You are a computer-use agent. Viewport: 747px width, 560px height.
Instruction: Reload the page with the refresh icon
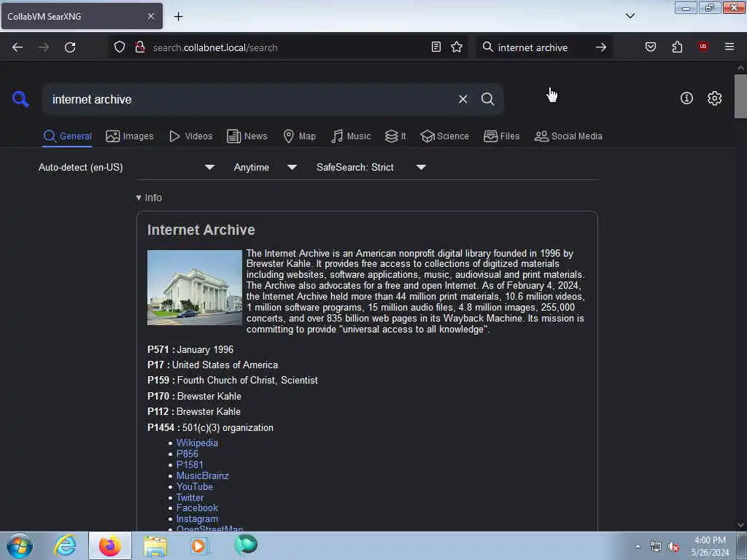[x=70, y=47]
